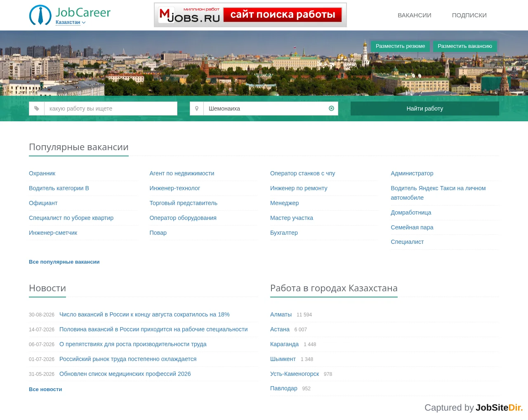Open news 'Российский рынок труда постепенно охлаждается'
The width and height of the screenshot is (528, 420).
(128, 359)
